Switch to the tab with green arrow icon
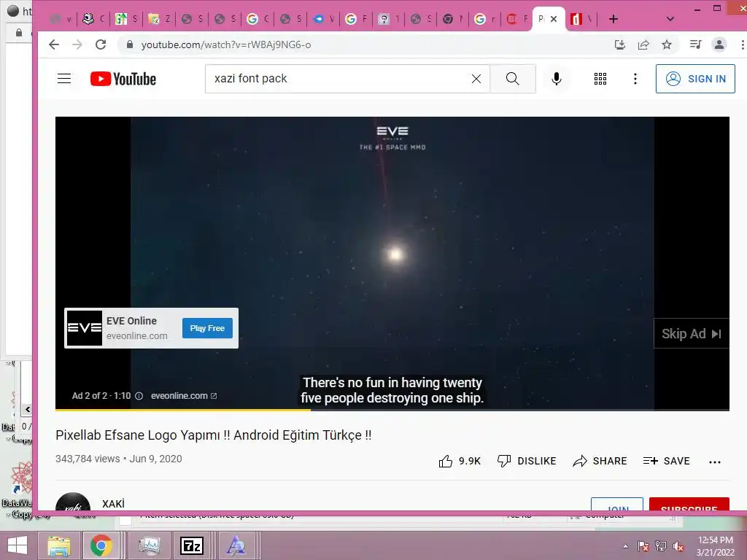The width and height of the screenshot is (747, 560). [125, 19]
